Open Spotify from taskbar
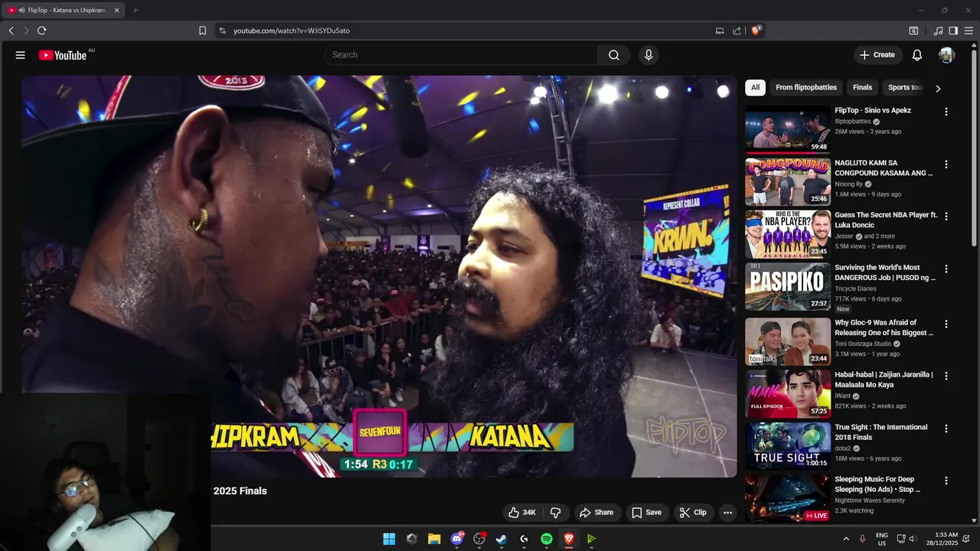Viewport: 980px width, 551px height. tap(547, 539)
